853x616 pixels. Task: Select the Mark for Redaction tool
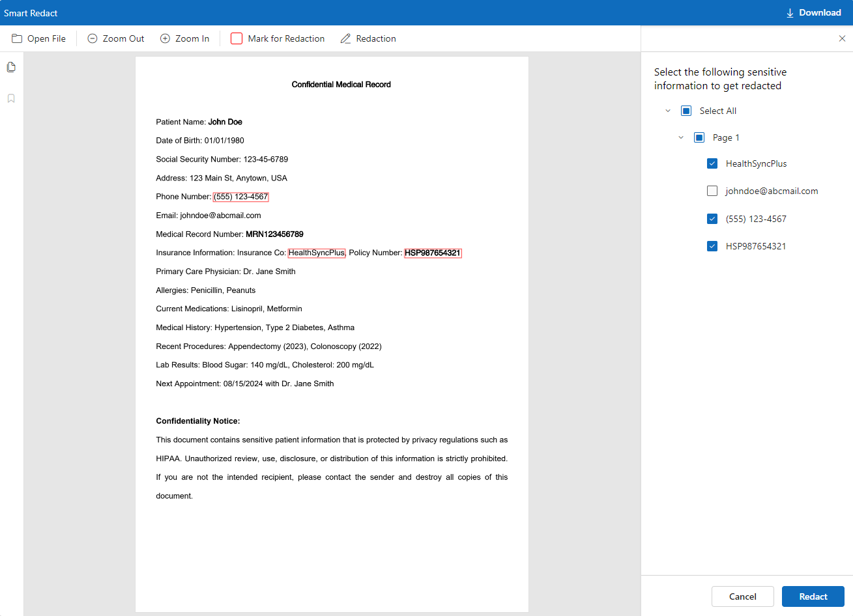coord(278,38)
